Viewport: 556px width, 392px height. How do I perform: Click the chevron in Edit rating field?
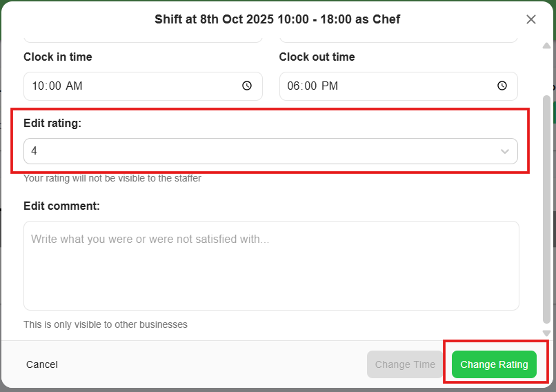point(505,152)
